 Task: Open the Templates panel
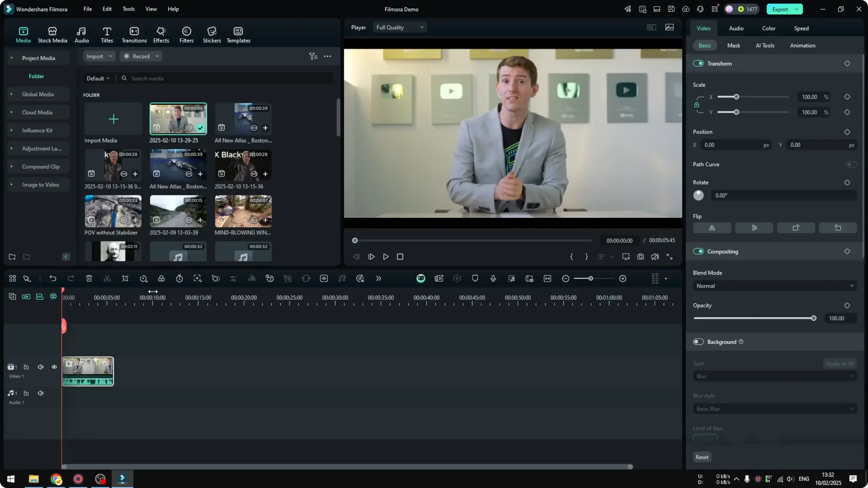[238, 34]
